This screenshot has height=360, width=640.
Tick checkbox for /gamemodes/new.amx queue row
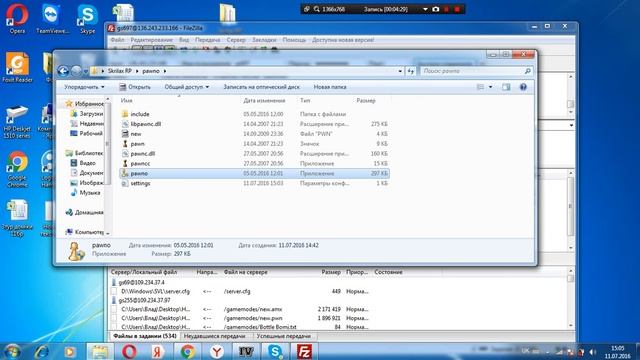(x=114, y=309)
